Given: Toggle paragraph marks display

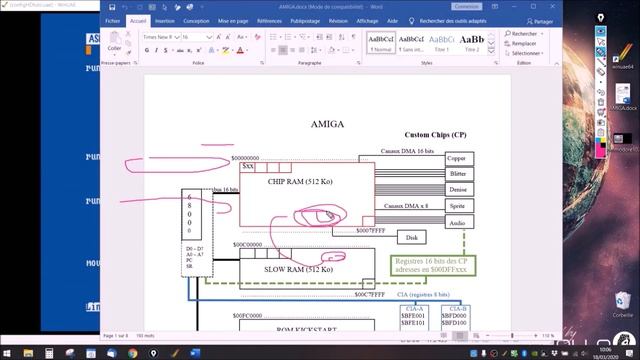Looking at the screenshot, I should [x=353, y=37].
